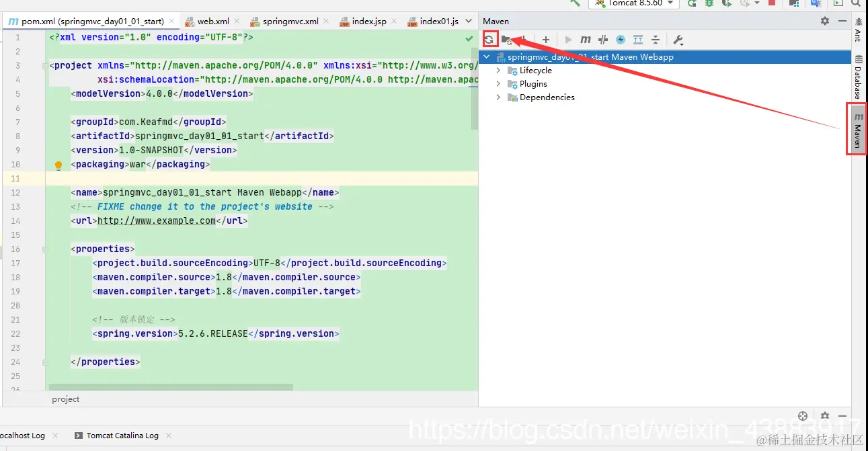Open the http://www.example.com link
The image size is (868, 451).
[x=157, y=220]
